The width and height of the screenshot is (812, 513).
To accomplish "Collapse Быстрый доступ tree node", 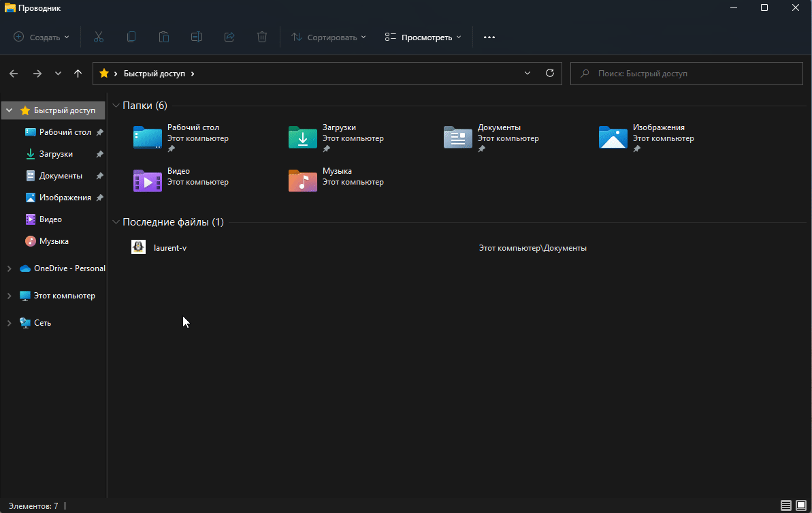I will pyautogui.click(x=10, y=110).
